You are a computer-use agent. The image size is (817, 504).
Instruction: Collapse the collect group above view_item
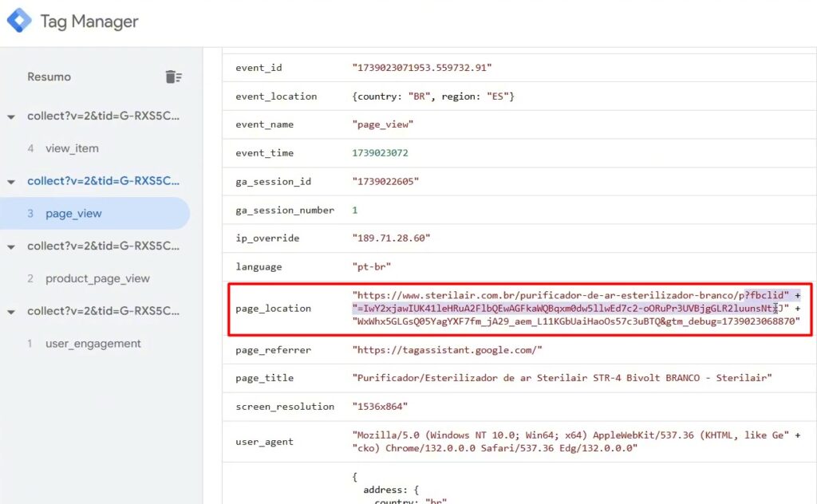tap(11, 116)
